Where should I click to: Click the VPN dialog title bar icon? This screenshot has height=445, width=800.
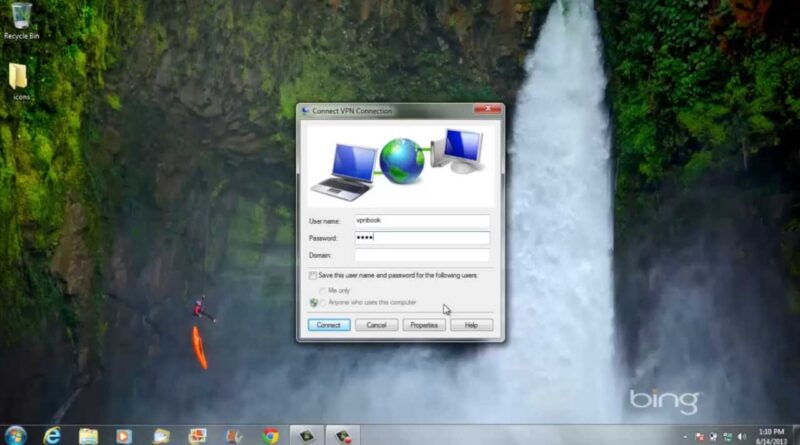[305, 111]
